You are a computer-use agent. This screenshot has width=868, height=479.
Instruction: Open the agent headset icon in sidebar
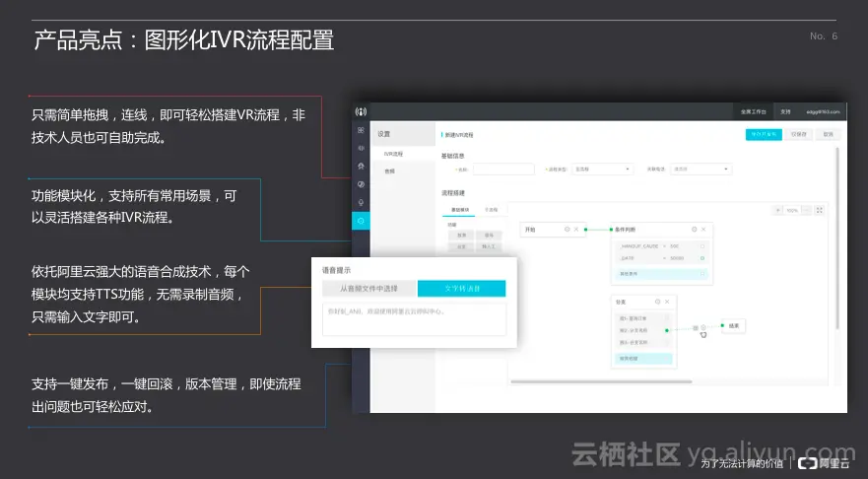point(361,167)
